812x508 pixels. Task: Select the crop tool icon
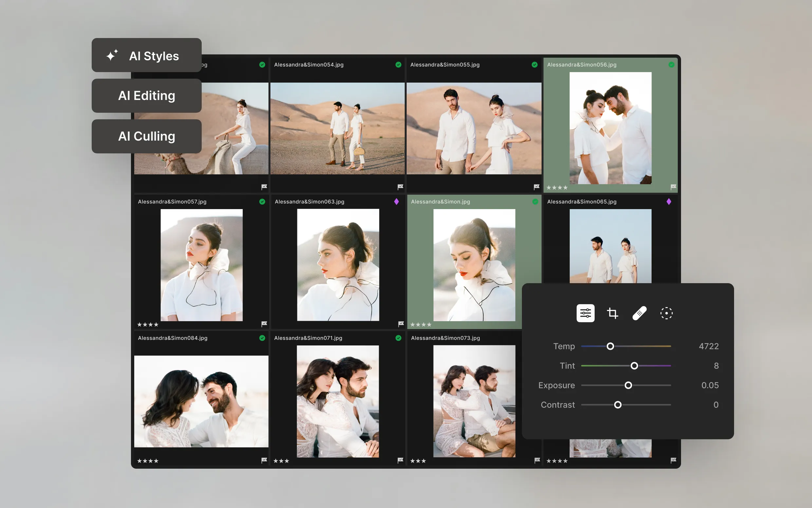click(612, 313)
